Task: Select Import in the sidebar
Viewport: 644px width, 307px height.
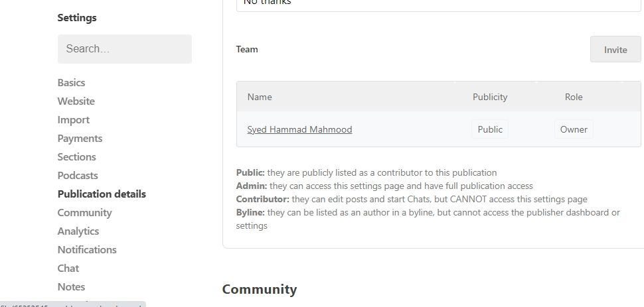Action: click(73, 120)
